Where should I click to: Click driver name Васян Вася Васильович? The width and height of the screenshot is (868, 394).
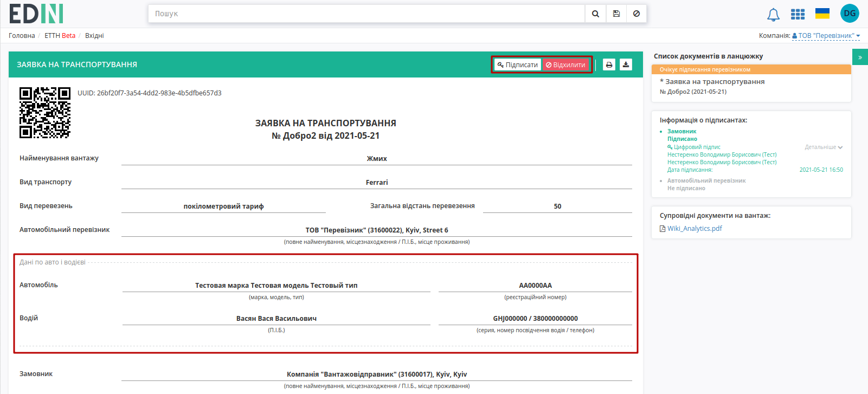(x=277, y=319)
